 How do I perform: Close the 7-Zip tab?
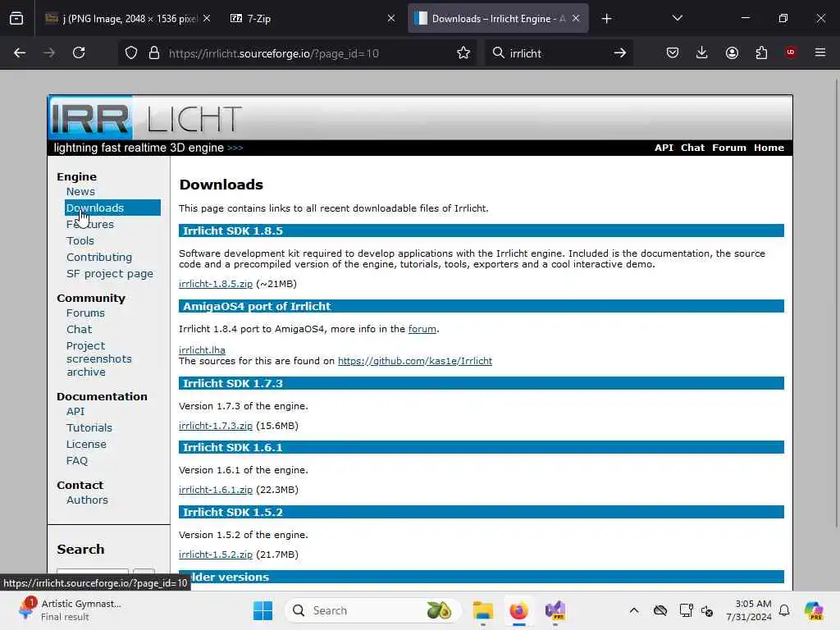(x=391, y=19)
